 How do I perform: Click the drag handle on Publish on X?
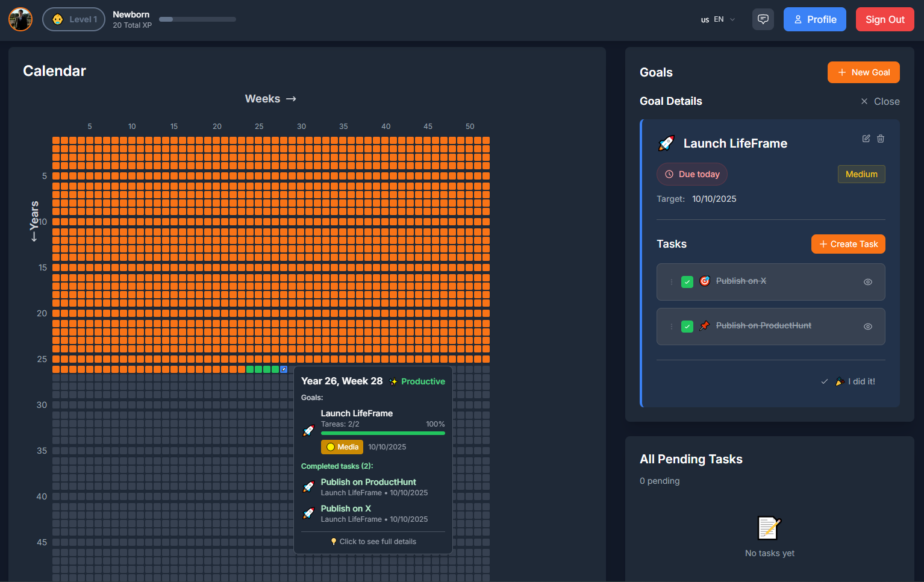pyautogui.click(x=672, y=282)
